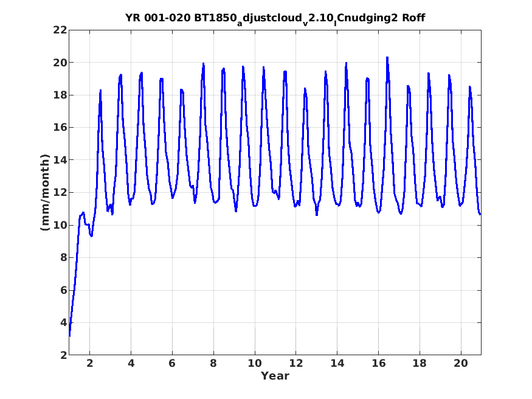This screenshot has width=532, height=399.
Task: Click the x-axis tick label '16'
Action: [379, 363]
